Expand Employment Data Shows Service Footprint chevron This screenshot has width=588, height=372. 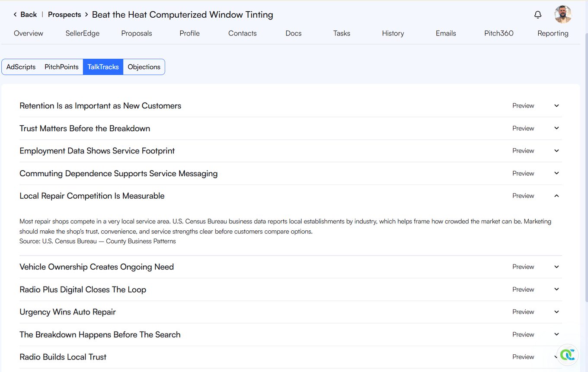556,151
